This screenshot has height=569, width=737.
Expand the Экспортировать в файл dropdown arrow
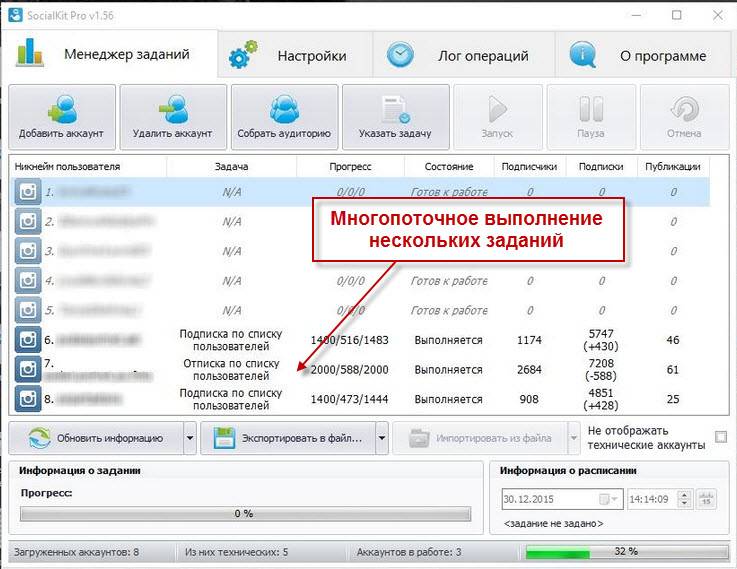[382, 438]
